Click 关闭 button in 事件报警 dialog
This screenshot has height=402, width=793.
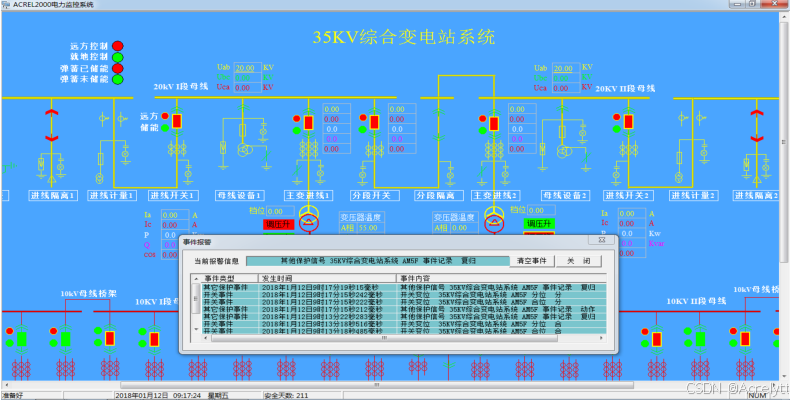[578, 261]
